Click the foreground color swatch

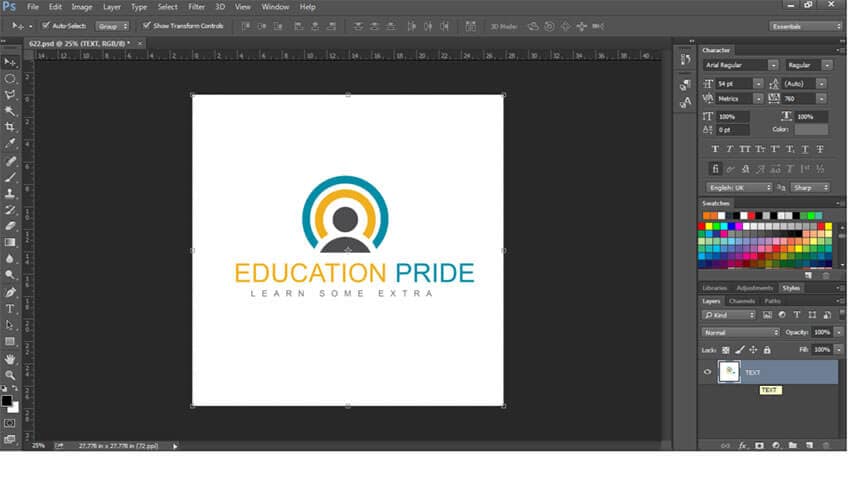(x=7, y=401)
